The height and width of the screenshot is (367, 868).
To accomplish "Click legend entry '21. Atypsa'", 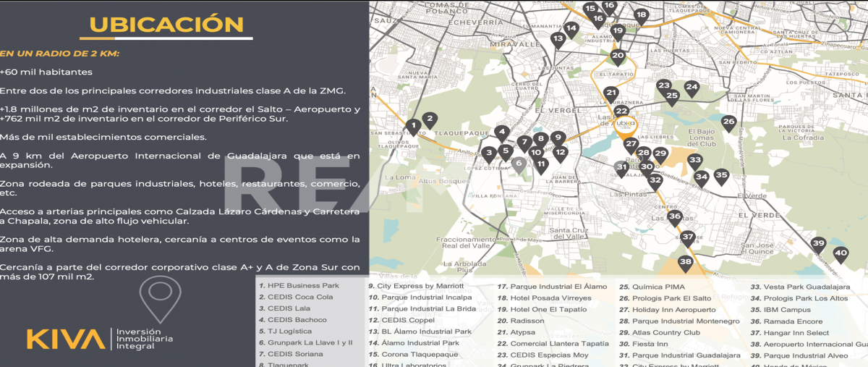I will click(x=516, y=333).
